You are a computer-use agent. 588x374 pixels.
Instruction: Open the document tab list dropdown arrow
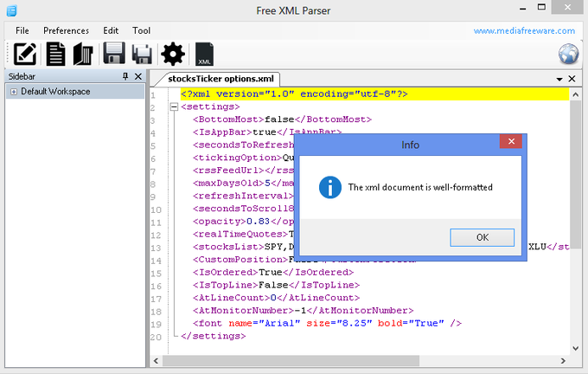tap(559, 79)
